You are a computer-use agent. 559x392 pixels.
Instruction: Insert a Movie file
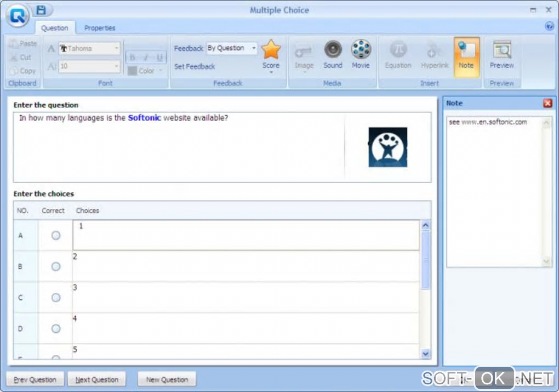[361, 54]
